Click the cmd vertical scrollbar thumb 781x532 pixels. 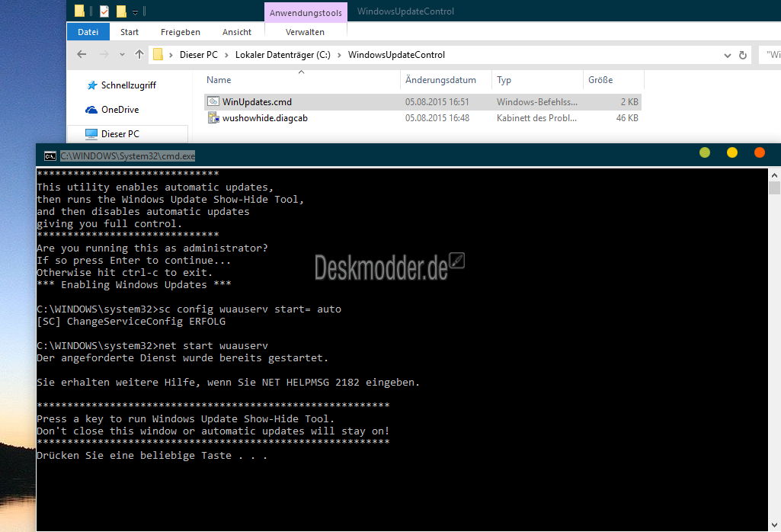tap(774, 187)
